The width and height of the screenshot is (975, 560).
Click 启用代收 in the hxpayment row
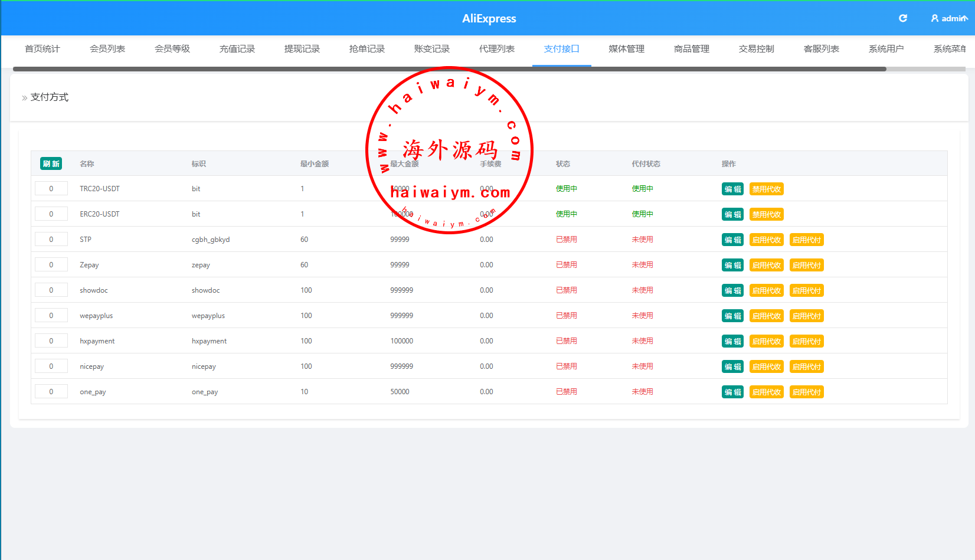coord(767,341)
